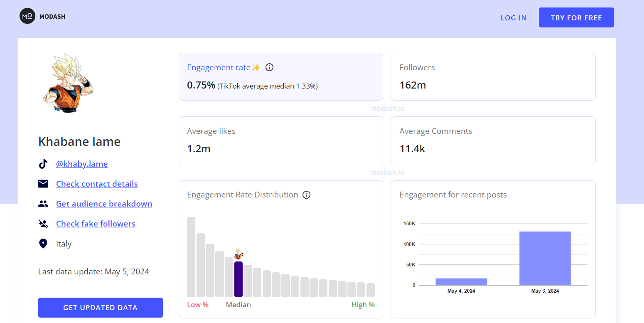This screenshot has height=323, width=644.
Task: Click the High % label
Action: (x=363, y=305)
